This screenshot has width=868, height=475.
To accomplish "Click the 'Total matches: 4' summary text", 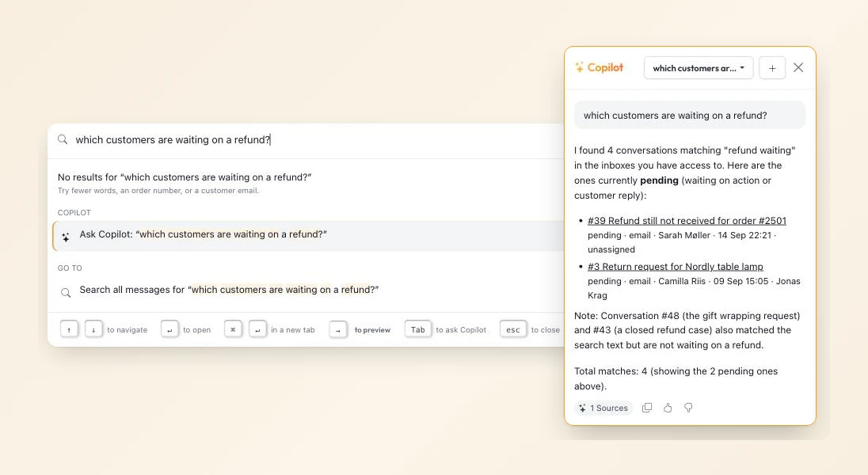I will 676,378.
